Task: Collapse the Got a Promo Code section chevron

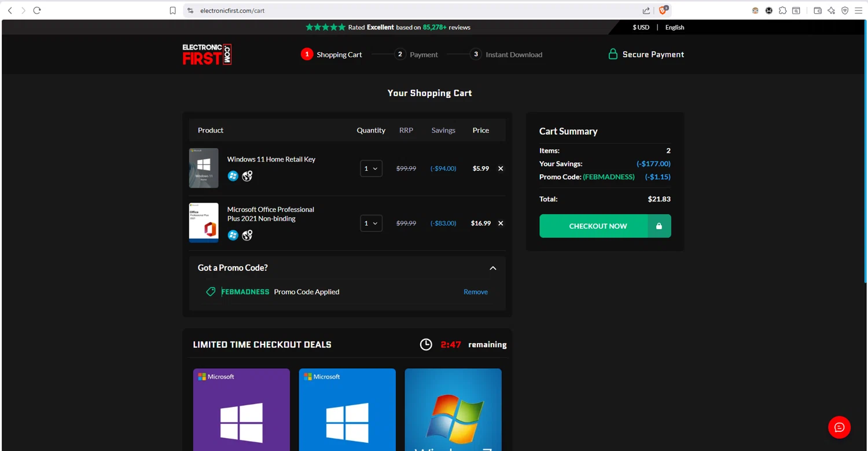Action: tap(493, 268)
